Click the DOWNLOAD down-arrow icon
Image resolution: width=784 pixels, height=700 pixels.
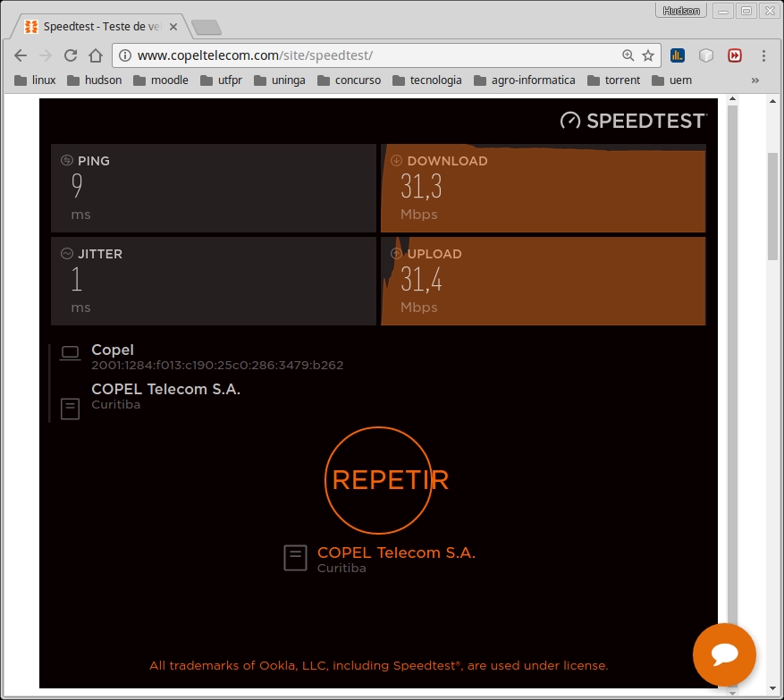tap(395, 160)
